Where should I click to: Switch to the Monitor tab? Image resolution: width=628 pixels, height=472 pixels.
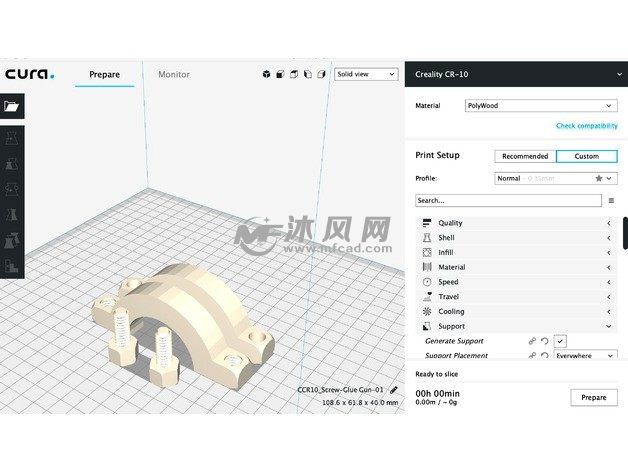[x=173, y=74]
